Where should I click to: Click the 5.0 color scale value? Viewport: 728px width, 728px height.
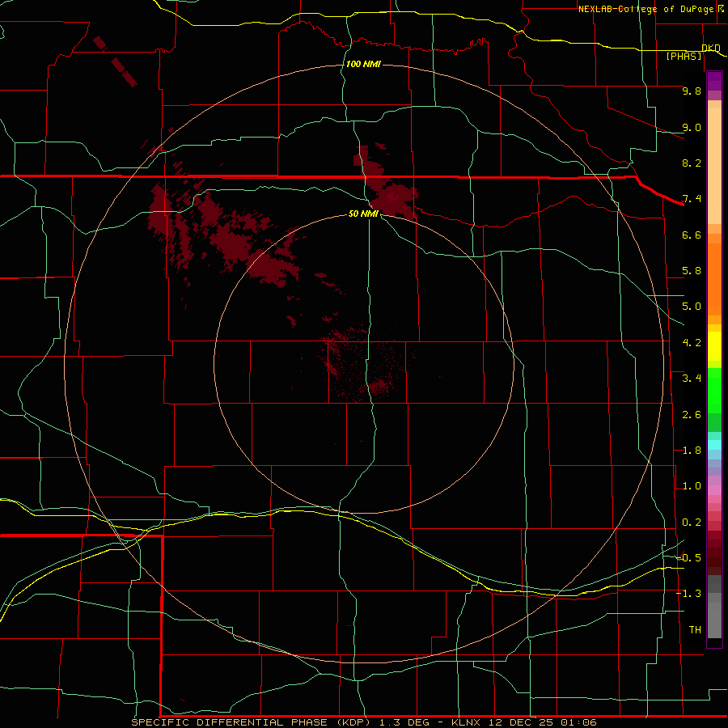click(x=692, y=307)
